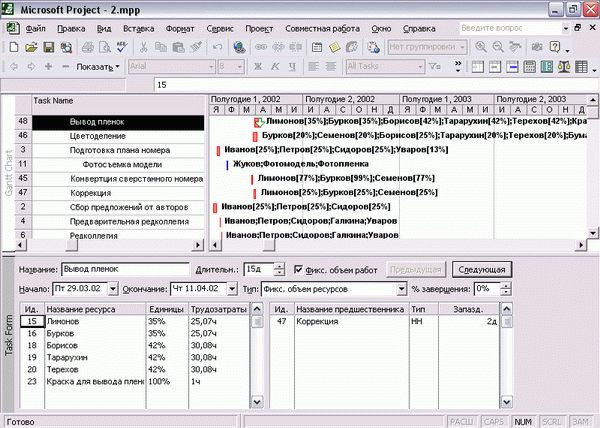The height and width of the screenshot is (428, 600).
Task: Open the Проект menu
Action: coord(259,29)
